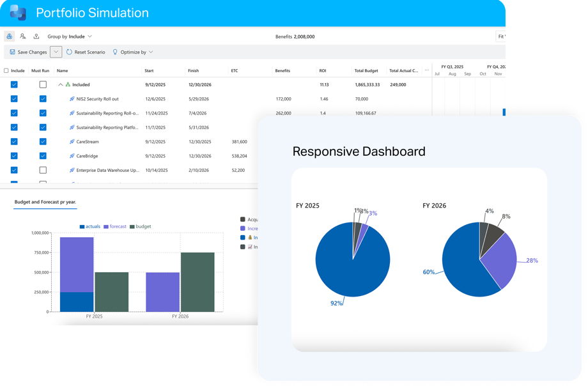The width and height of the screenshot is (588, 386).
Task: Open the resource person view icon
Action: (23, 36)
